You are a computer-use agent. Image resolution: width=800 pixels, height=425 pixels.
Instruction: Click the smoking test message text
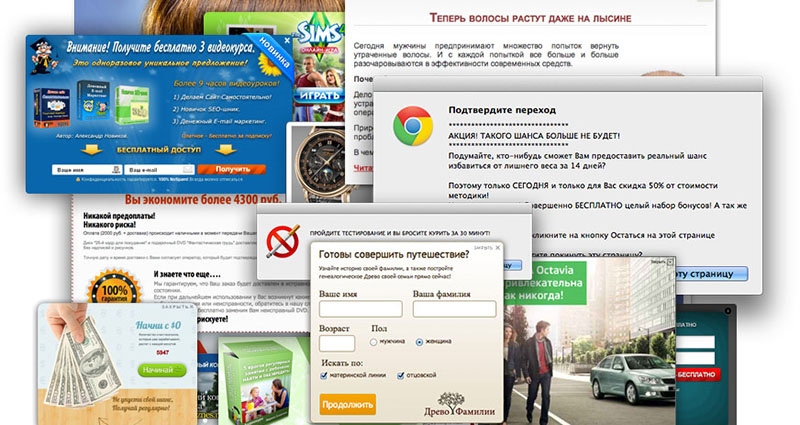tap(400, 233)
